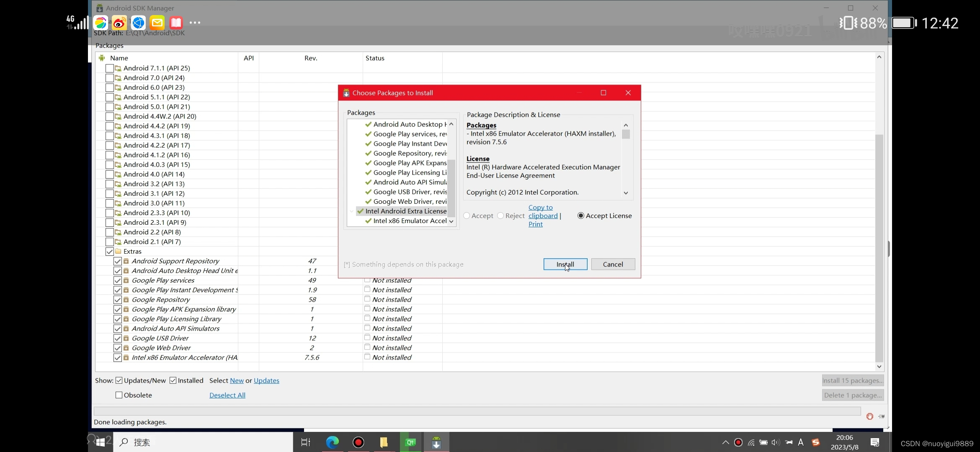Click the Install button in the dialog
Viewport: 980px width, 452px height.
coord(565,264)
